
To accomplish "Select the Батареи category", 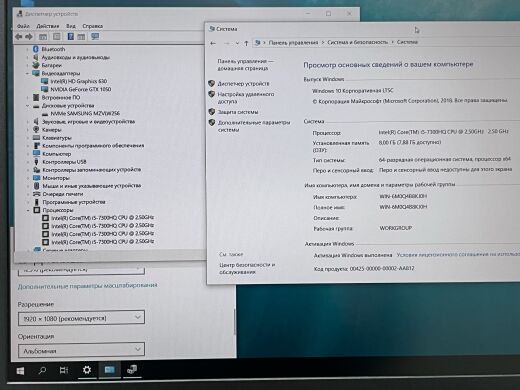I will click(52, 65).
